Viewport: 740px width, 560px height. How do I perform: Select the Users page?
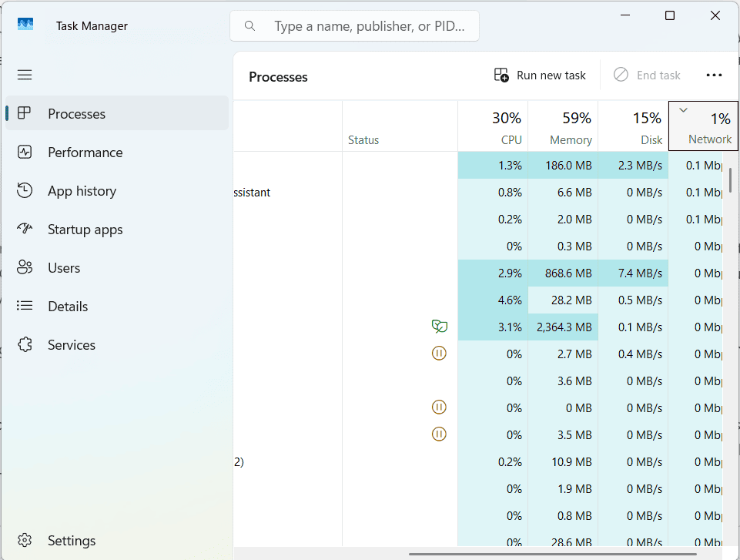click(x=117, y=268)
